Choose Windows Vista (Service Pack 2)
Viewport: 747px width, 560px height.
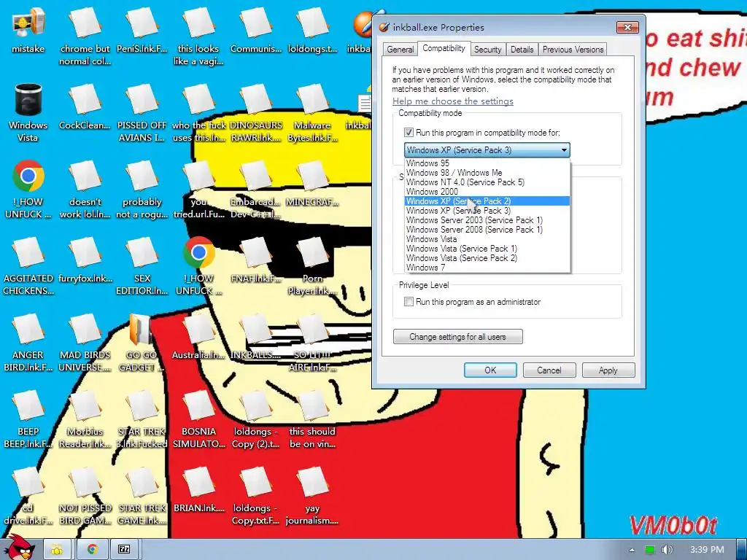click(x=487, y=258)
